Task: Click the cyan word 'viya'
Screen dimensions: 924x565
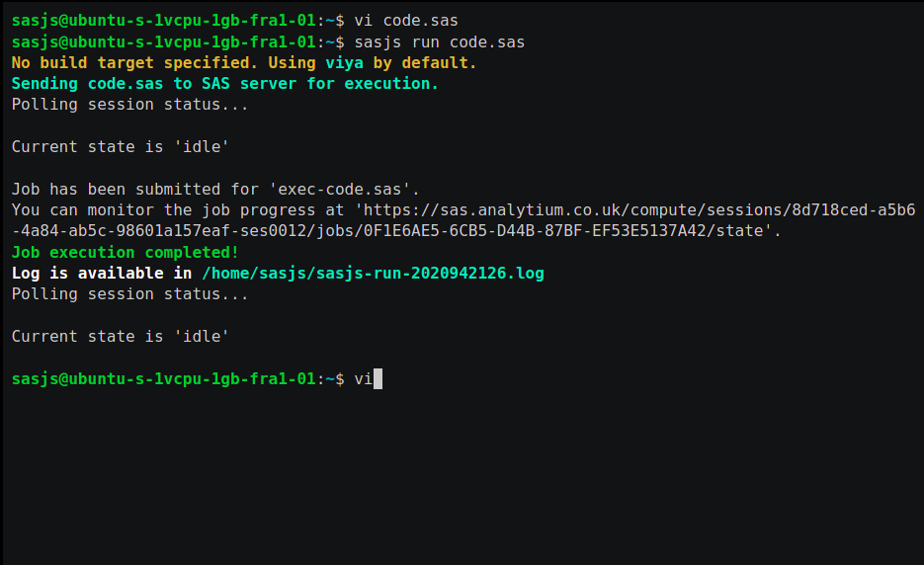Action: point(345,62)
